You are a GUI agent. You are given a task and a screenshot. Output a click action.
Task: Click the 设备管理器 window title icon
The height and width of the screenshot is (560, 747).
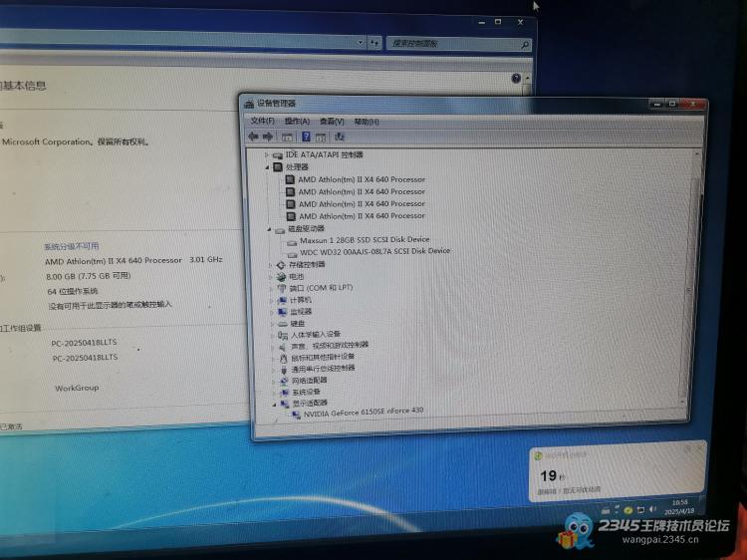[249, 104]
